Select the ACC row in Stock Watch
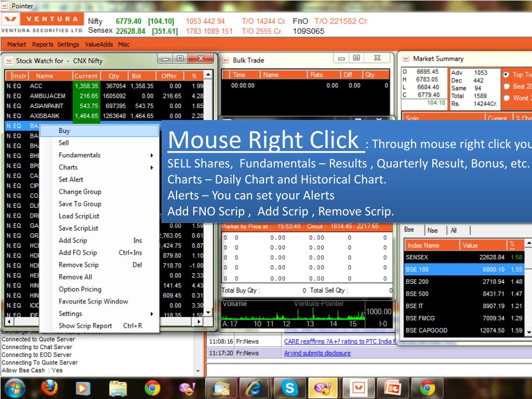Viewport: 532px width, 399px height. point(104,86)
